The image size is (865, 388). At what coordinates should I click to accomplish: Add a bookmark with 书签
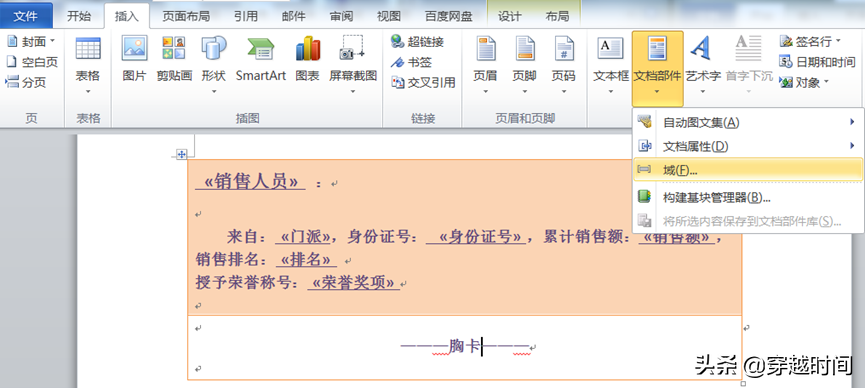(x=412, y=62)
